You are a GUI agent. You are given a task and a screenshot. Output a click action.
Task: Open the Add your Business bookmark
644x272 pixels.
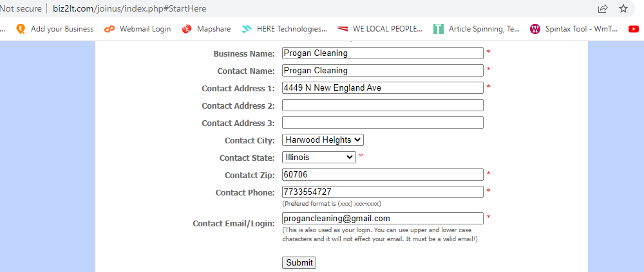click(55, 29)
